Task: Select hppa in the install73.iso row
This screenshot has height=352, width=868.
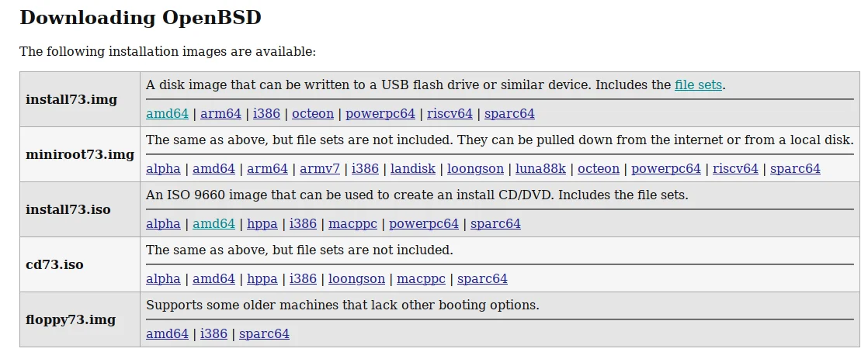Action: point(262,224)
